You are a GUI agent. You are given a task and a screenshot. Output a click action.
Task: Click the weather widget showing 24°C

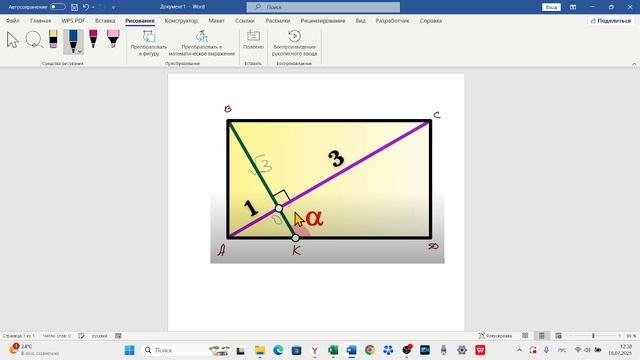pos(35,350)
